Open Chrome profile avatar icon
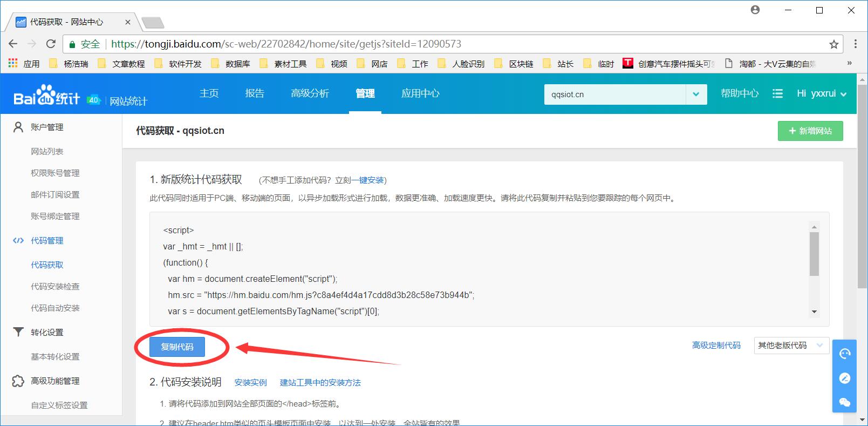The height and width of the screenshot is (426, 868). (755, 10)
